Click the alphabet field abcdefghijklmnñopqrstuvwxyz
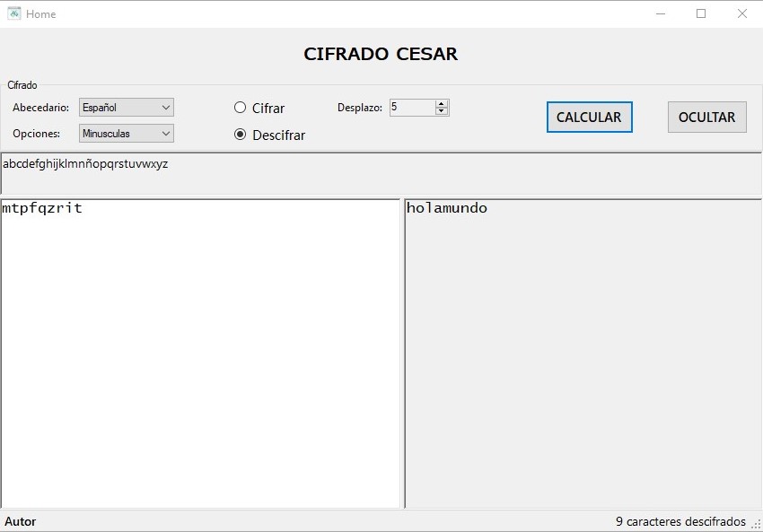The image size is (763, 532). pos(381,173)
